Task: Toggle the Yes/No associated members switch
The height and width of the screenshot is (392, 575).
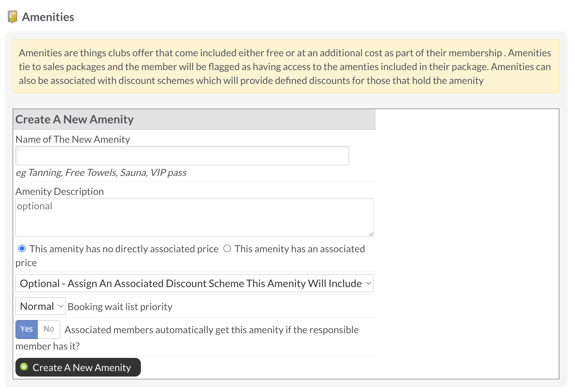Action: point(38,329)
